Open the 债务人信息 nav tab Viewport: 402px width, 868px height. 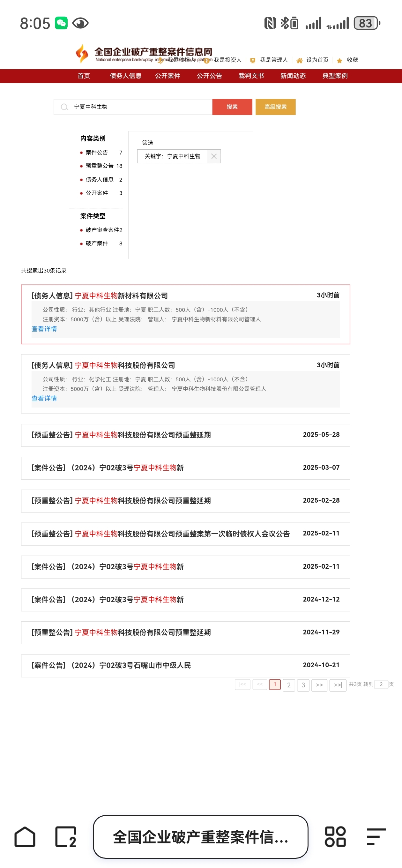(126, 76)
